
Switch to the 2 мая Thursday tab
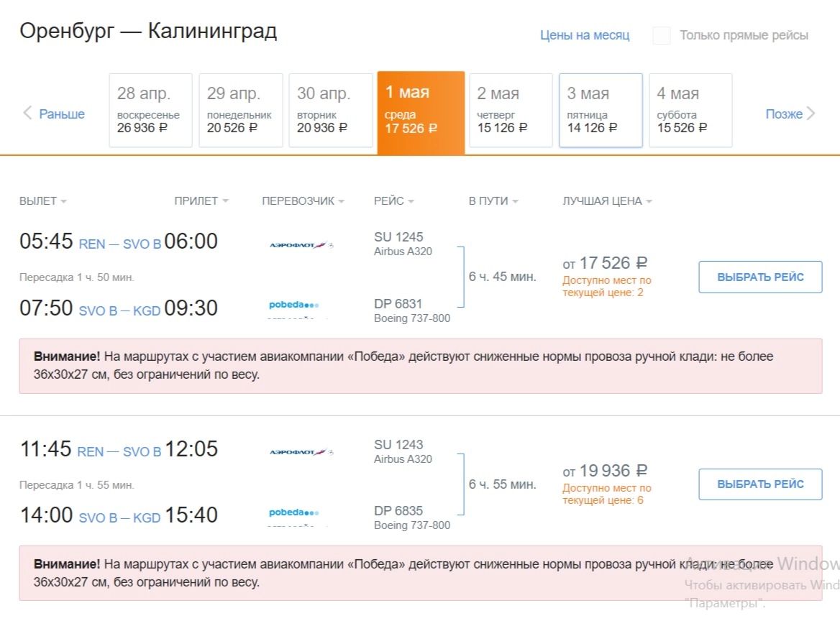click(511, 110)
